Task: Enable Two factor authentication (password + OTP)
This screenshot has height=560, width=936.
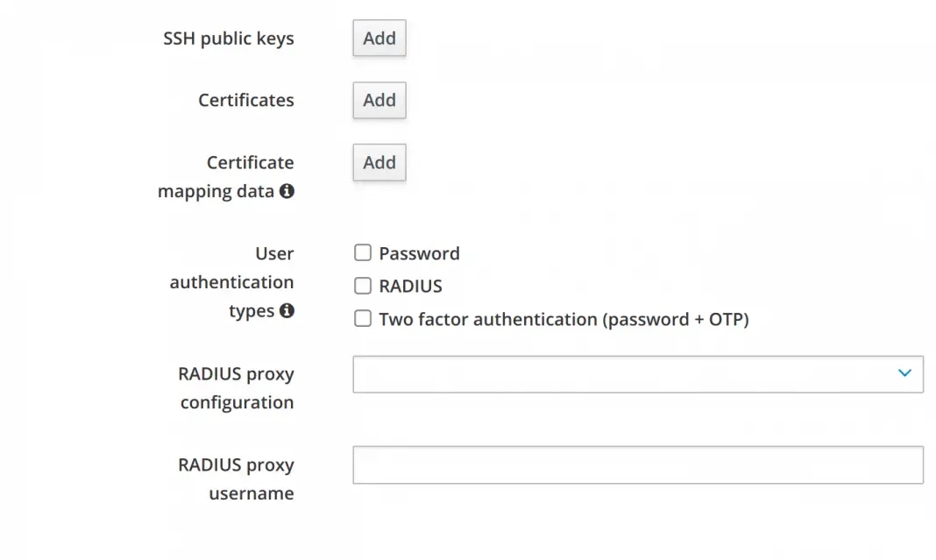Action: (x=362, y=318)
